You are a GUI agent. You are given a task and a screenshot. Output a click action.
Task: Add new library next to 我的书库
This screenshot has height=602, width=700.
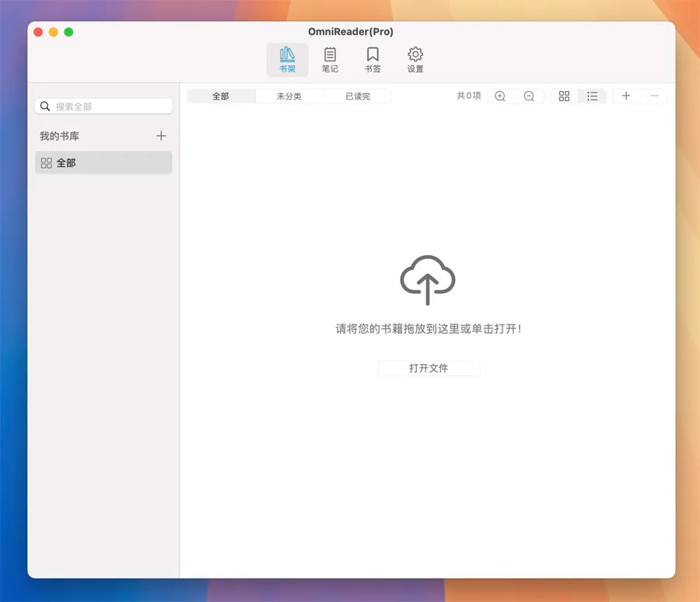(161, 136)
